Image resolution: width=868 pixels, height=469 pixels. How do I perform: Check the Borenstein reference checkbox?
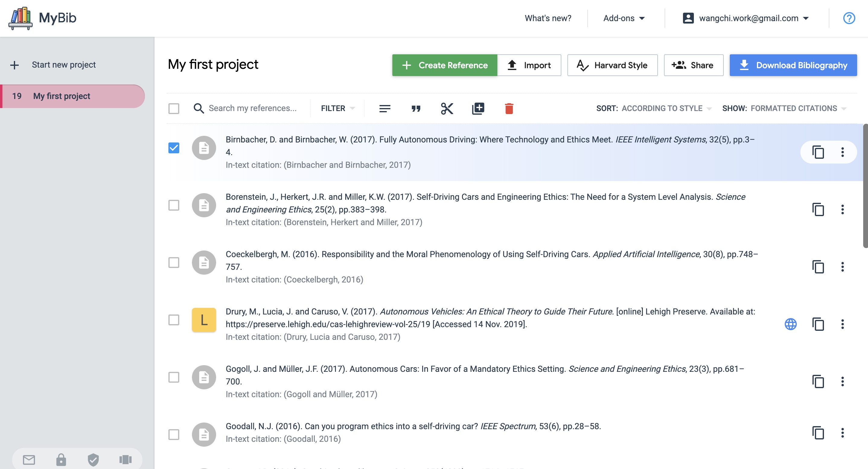click(174, 205)
